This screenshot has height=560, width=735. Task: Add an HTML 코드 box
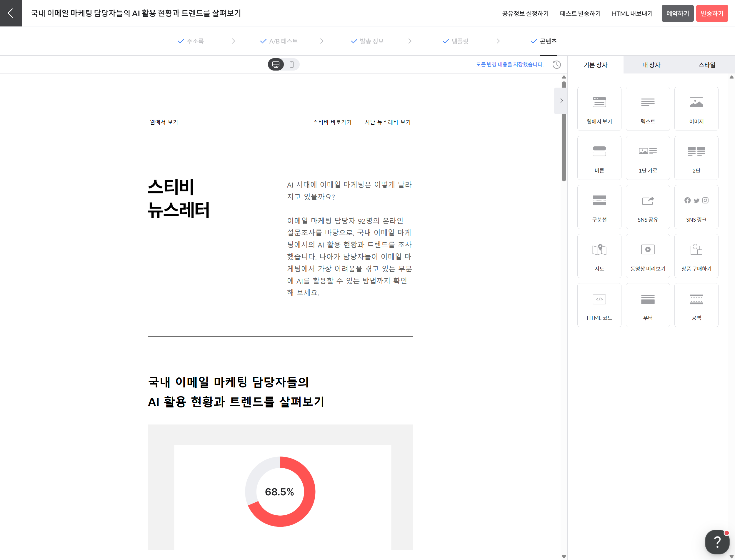pyautogui.click(x=599, y=305)
